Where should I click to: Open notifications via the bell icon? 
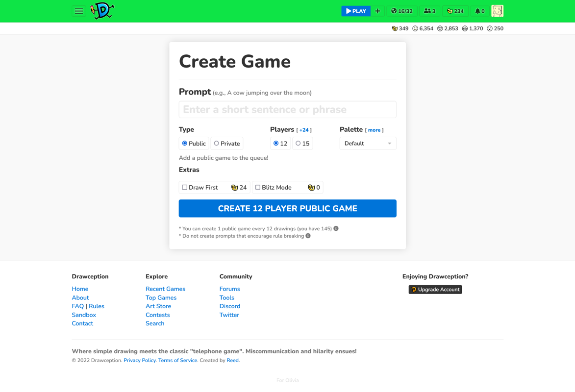[479, 11]
